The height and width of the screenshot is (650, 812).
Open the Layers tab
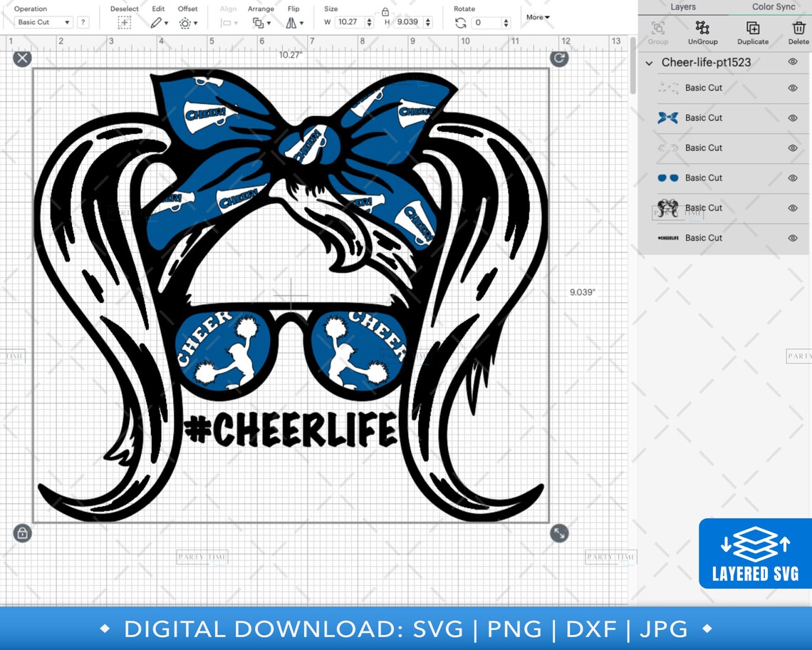[x=683, y=6]
